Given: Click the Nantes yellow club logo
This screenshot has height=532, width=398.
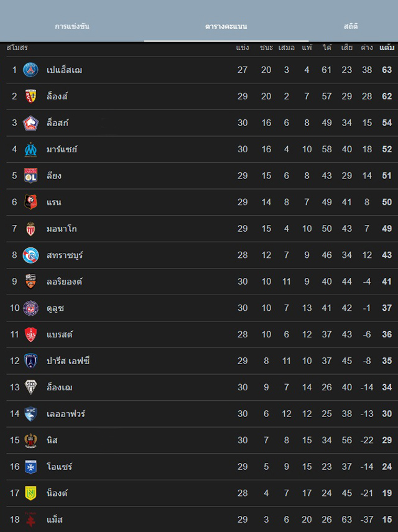Looking at the screenshot, I should click(x=30, y=493).
